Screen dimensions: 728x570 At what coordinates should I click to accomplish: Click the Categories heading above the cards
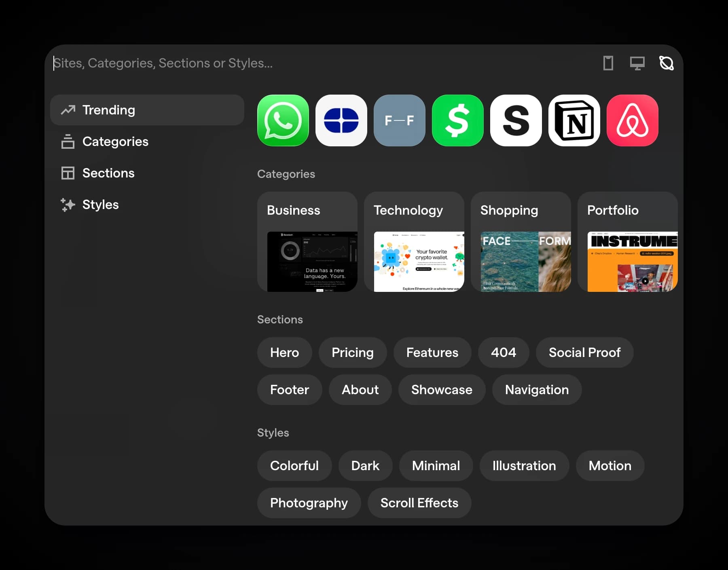286,174
